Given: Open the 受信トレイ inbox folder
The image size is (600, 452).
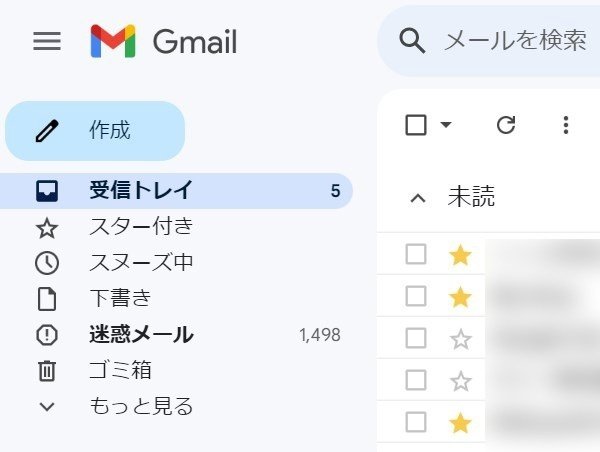Looking at the screenshot, I should pos(176,191).
